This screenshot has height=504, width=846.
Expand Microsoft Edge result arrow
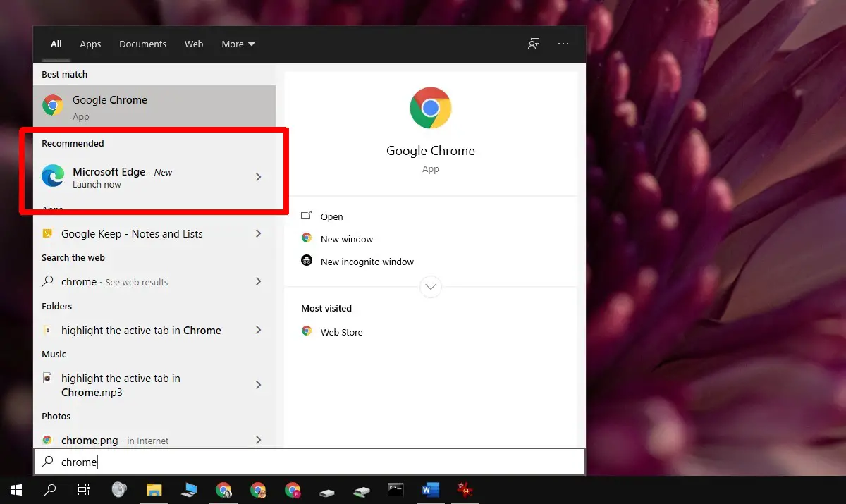(258, 177)
